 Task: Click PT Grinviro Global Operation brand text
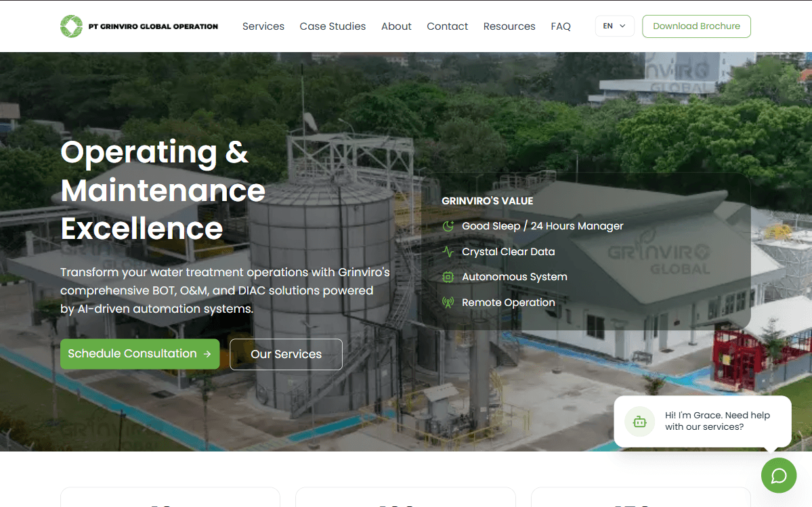(153, 26)
